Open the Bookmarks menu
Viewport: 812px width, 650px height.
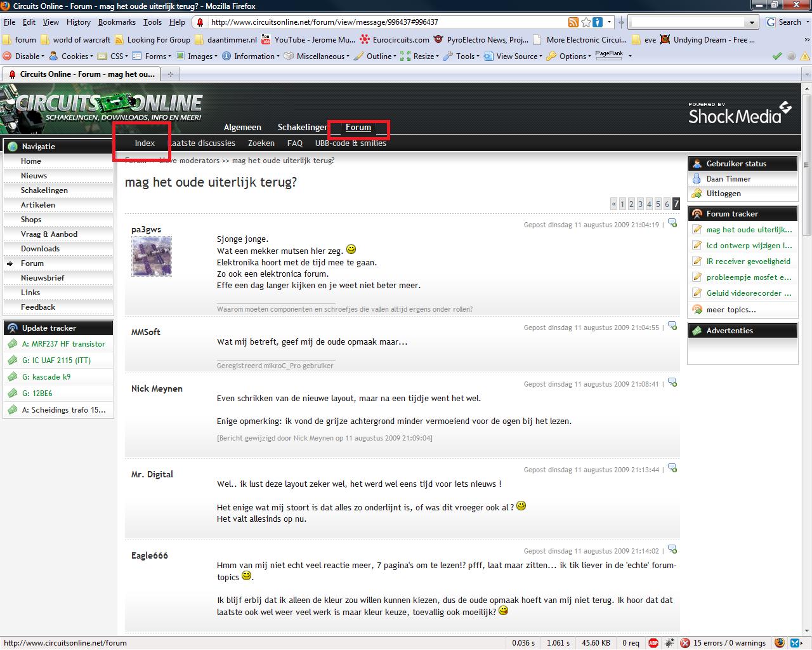(x=117, y=22)
